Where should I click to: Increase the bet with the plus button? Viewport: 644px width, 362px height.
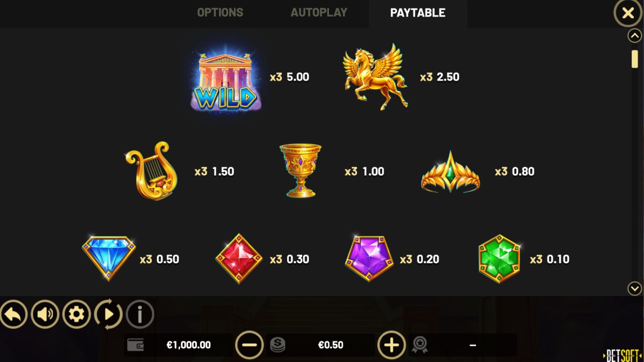pos(392,345)
